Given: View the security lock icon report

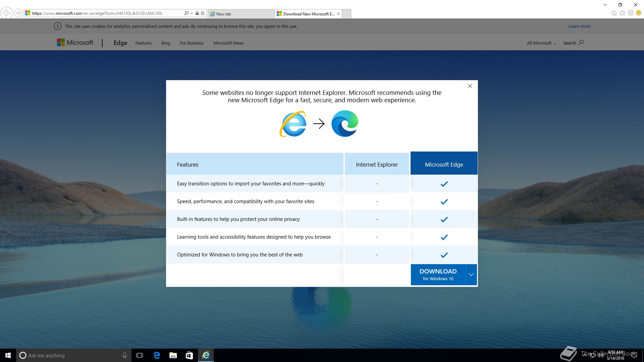Looking at the screenshot, I should point(197,13).
